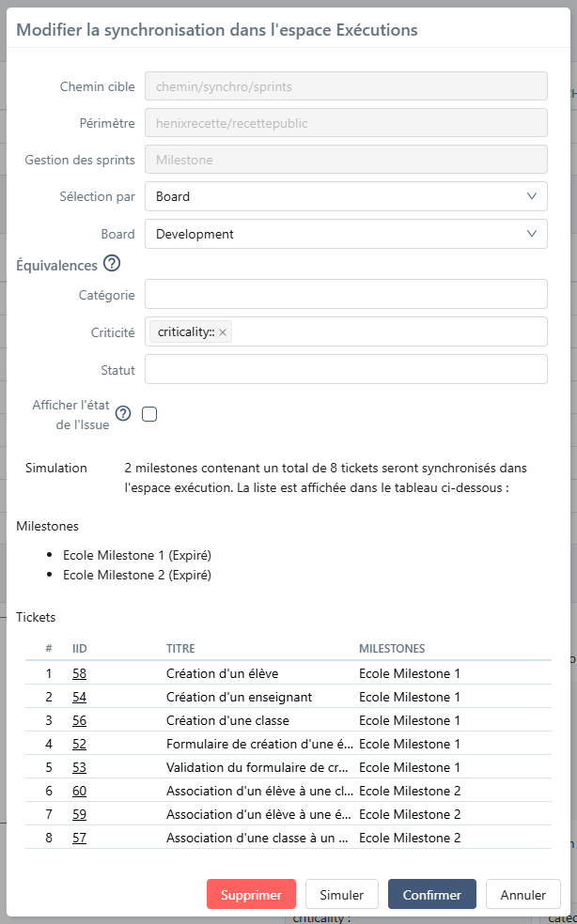577x924 pixels.
Task: Click the Supprimer button
Action: pos(251,895)
